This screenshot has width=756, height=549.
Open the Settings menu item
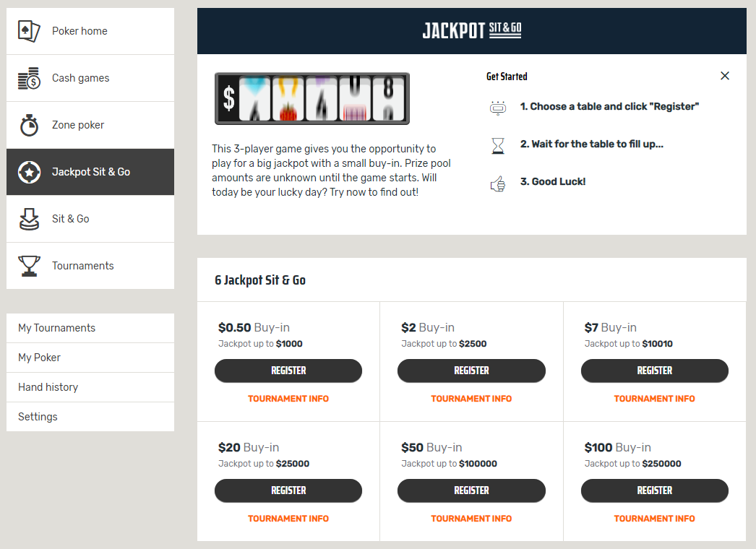38,417
